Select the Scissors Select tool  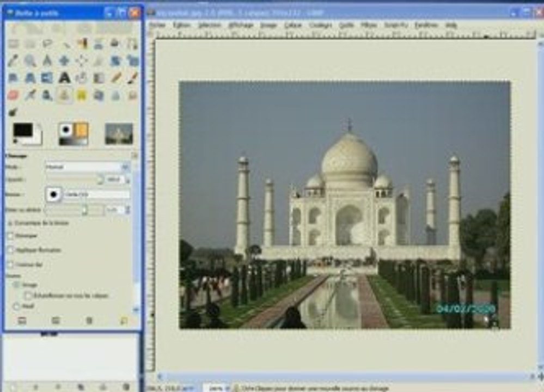(x=99, y=44)
